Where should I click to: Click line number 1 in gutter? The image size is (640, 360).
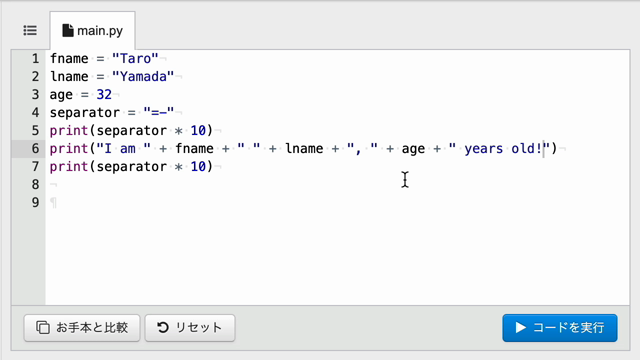(36, 59)
